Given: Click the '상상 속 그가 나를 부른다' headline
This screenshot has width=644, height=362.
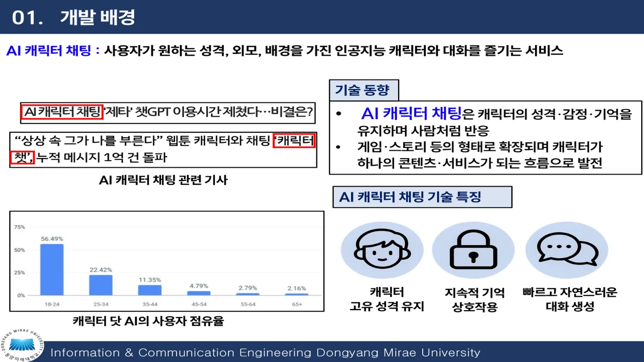Looking at the screenshot, I should click(163, 150).
